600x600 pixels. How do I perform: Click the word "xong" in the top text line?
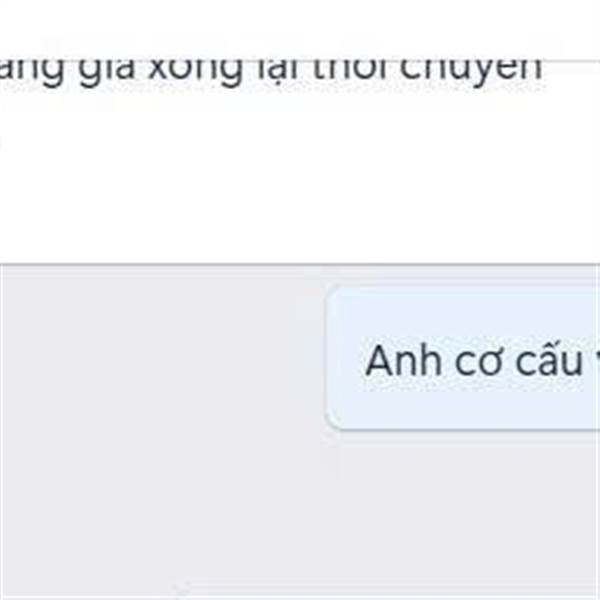tap(195, 73)
